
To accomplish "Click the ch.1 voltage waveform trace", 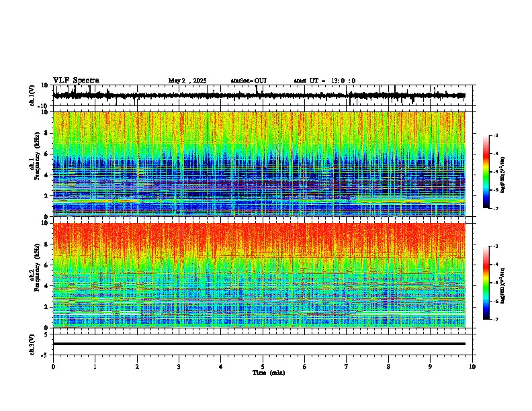I will [259, 95].
